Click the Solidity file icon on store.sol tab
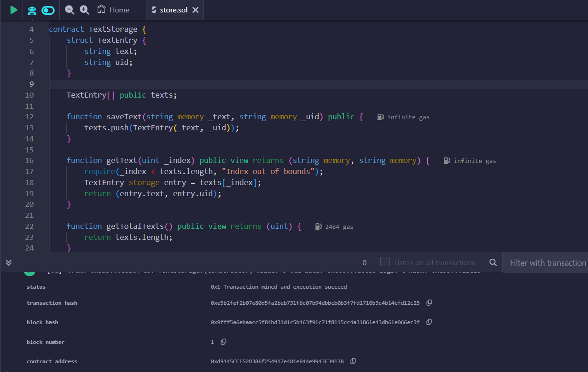Viewport: 588px width, 372px height. [154, 10]
